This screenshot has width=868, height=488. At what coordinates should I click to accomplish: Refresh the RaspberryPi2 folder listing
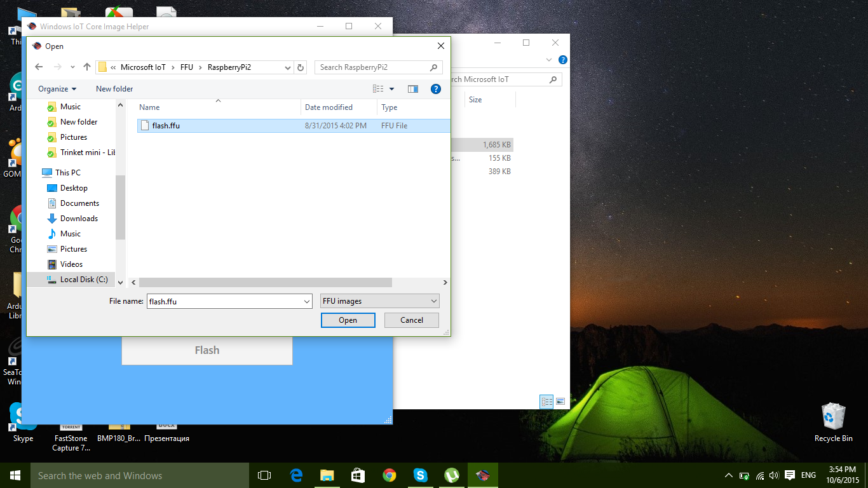tap(301, 67)
